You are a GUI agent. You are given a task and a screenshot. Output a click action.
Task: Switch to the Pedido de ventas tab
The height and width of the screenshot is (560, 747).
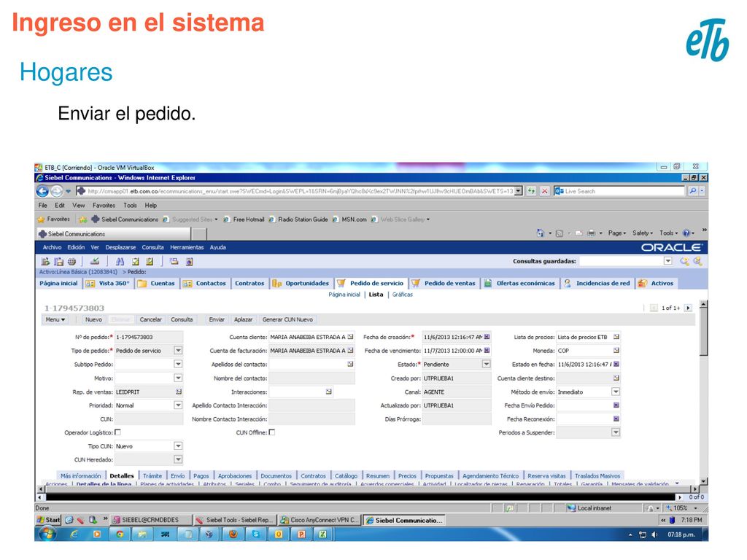click(444, 284)
